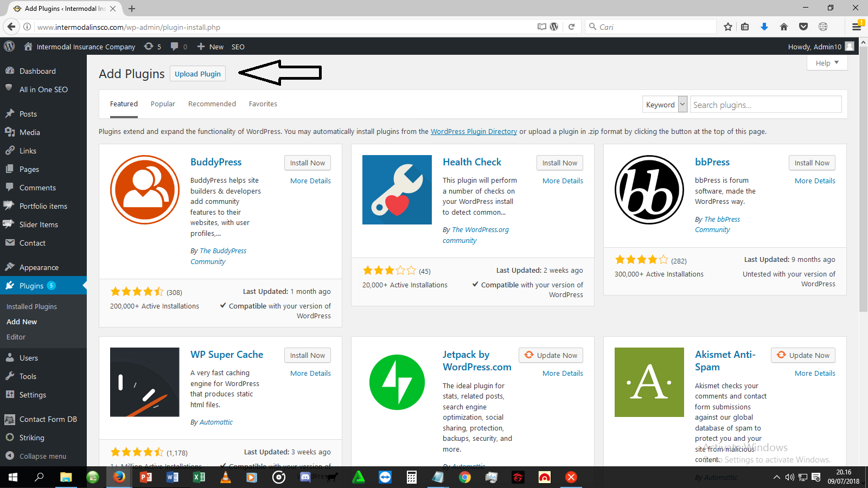Open the Firefox hamburger menu
868x488 pixels.
click(x=857, y=27)
